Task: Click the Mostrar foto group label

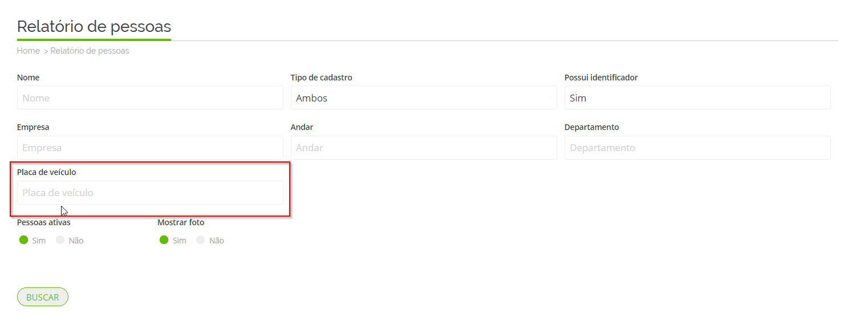Action: [x=181, y=222]
